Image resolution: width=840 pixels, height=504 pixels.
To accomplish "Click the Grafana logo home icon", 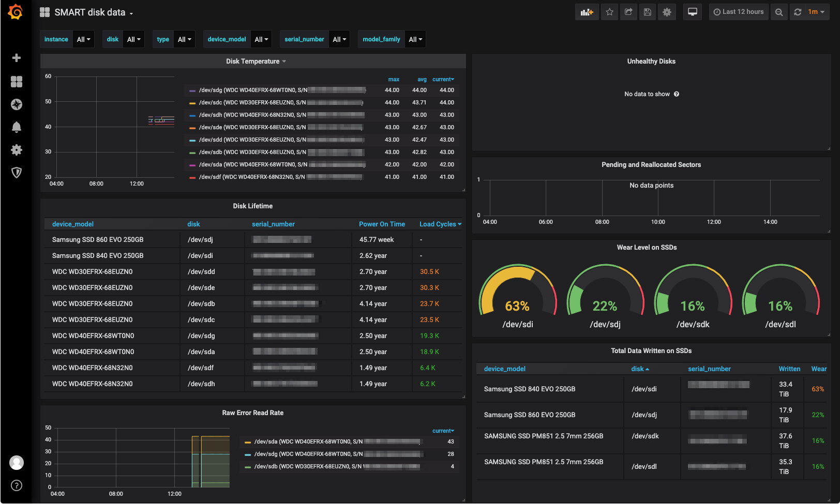I will pyautogui.click(x=16, y=11).
